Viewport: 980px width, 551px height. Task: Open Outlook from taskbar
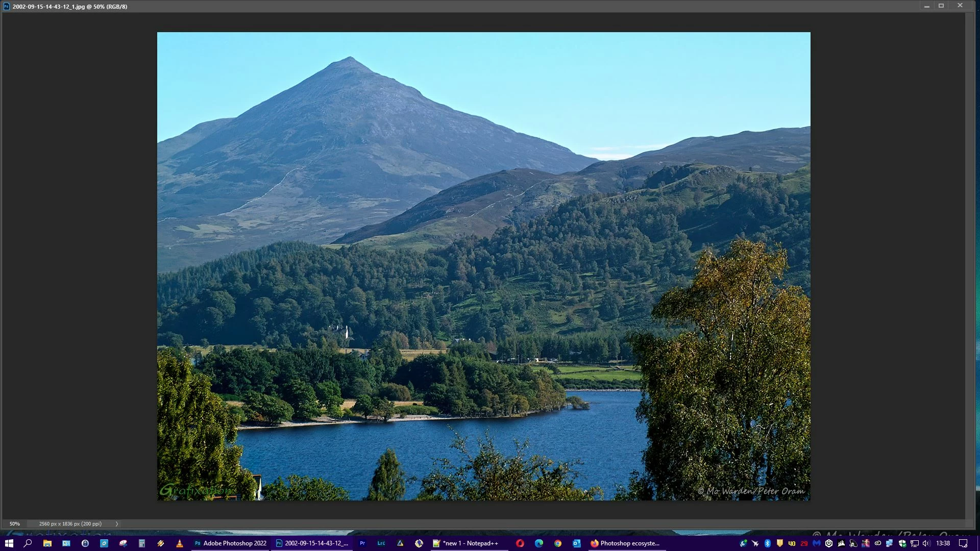coord(577,543)
